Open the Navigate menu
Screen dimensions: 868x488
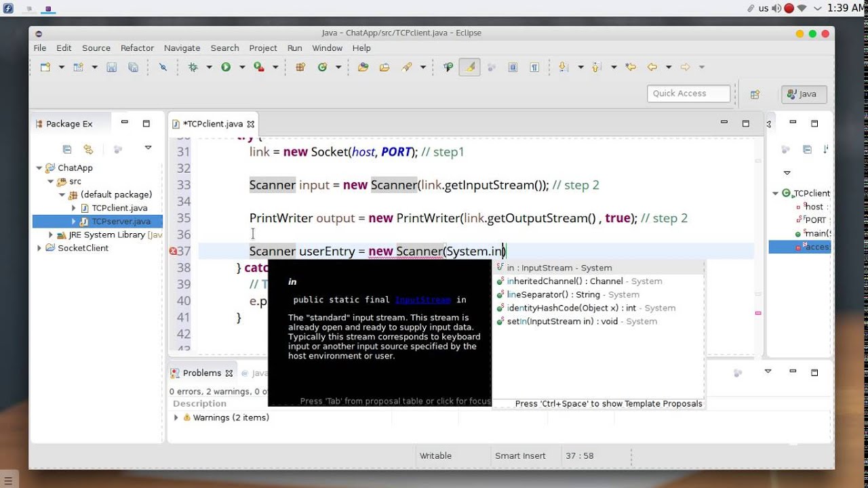click(182, 48)
